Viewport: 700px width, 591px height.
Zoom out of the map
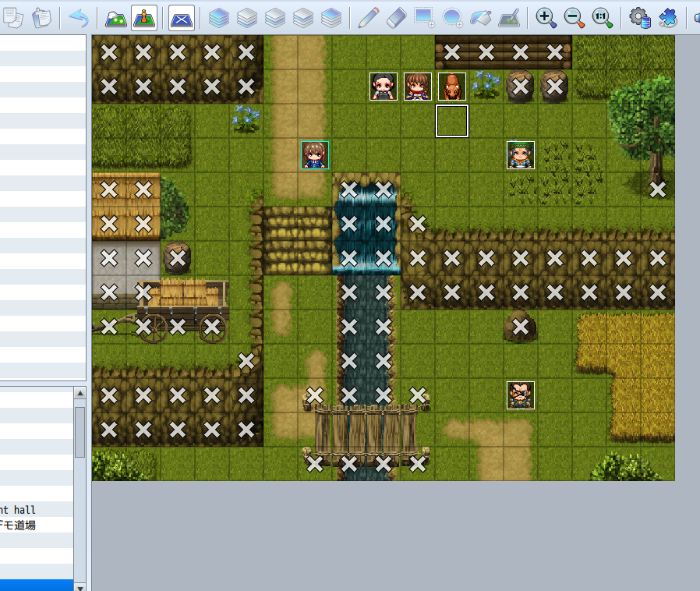574,18
